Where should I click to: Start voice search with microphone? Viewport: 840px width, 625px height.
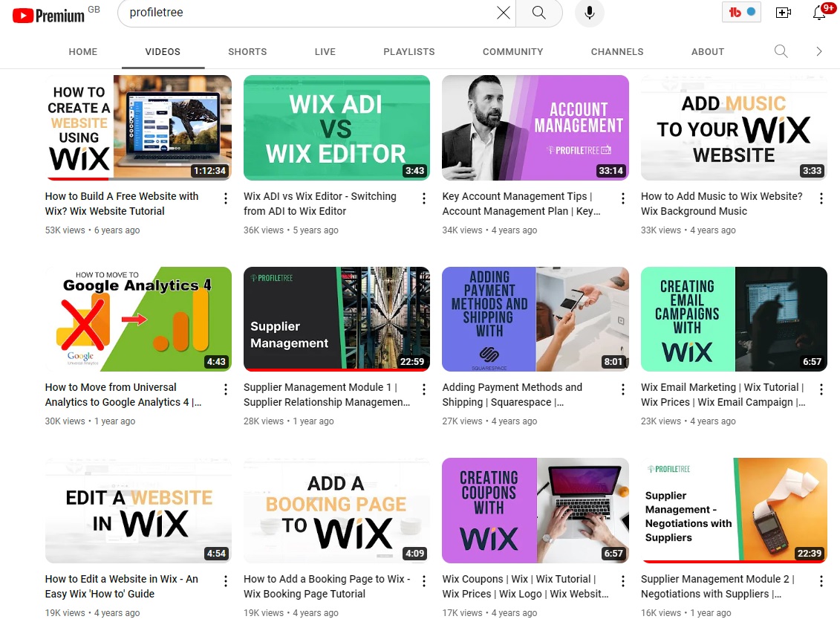click(589, 13)
